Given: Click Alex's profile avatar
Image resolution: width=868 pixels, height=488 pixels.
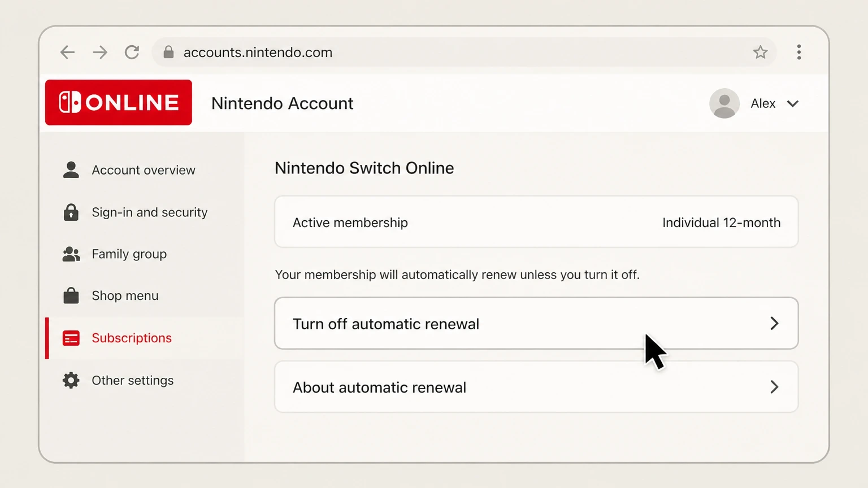Looking at the screenshot, I should click(724, 103).
